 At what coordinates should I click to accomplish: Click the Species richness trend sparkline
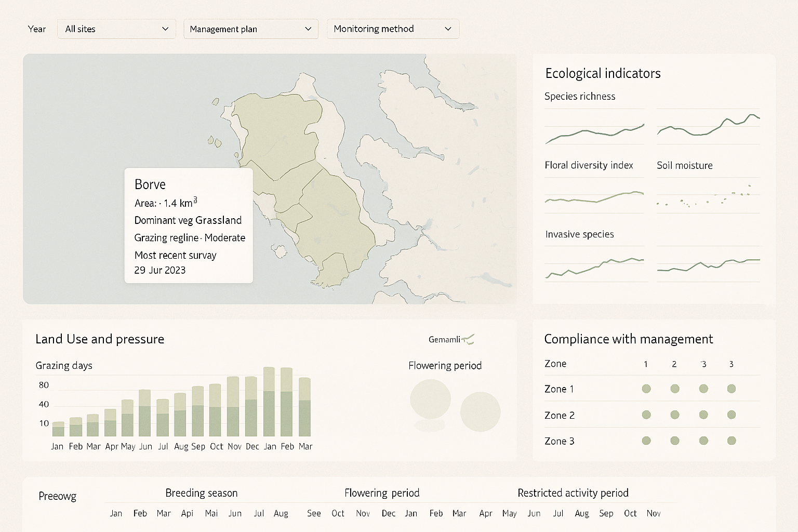pos(594,132)
